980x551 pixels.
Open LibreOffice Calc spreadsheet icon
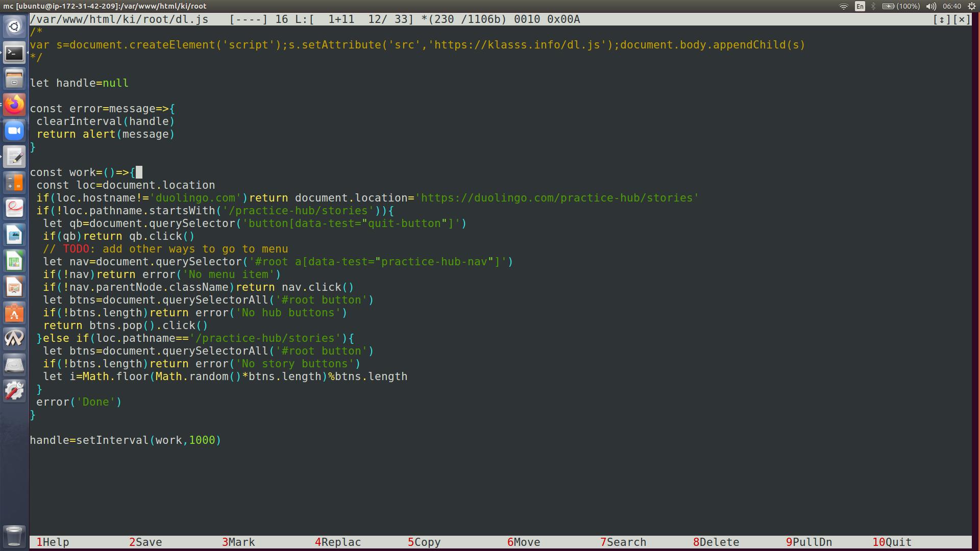click(x=14, y=261)
